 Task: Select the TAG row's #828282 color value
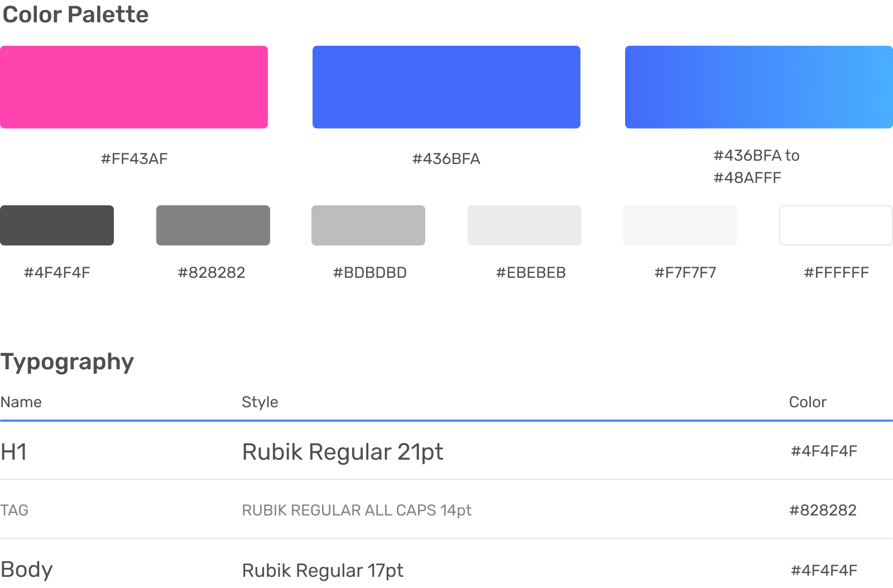(823, 510)
